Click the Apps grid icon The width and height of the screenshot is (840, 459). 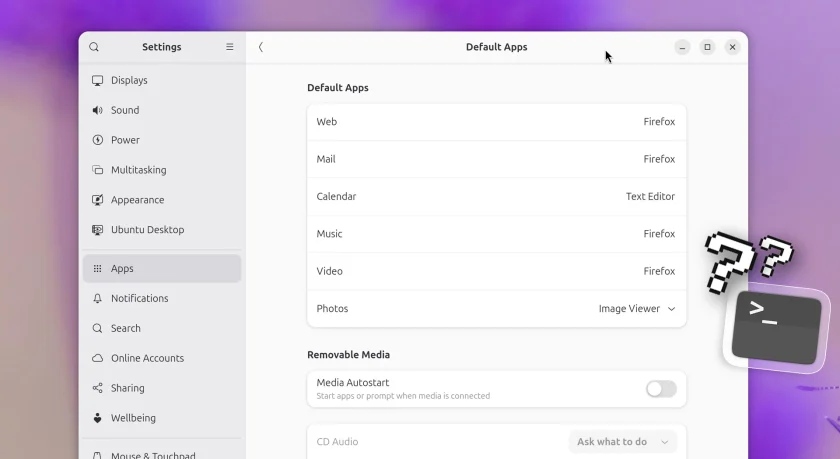[x=98, y=269]
